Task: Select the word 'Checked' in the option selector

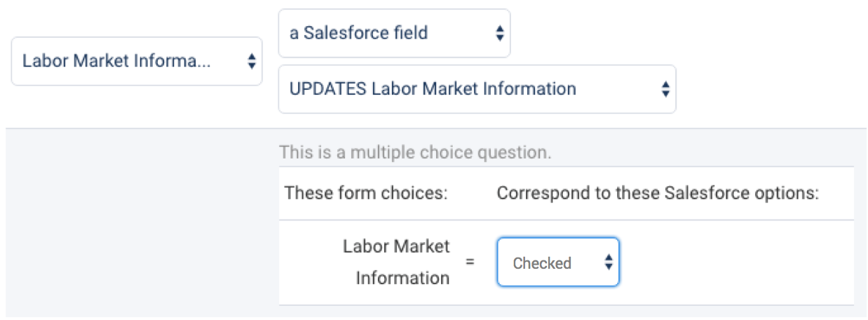Action: click(542, 264)
